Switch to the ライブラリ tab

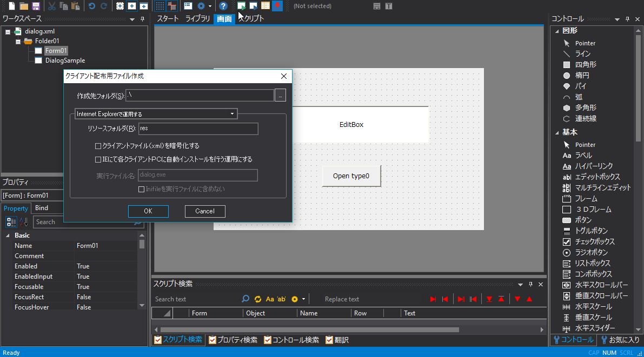coord(197,19)
